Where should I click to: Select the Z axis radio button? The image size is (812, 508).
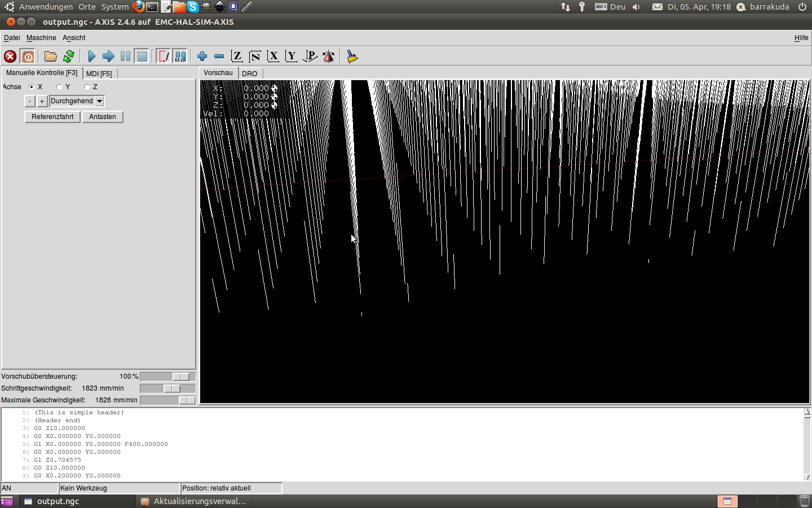[87, 87]
